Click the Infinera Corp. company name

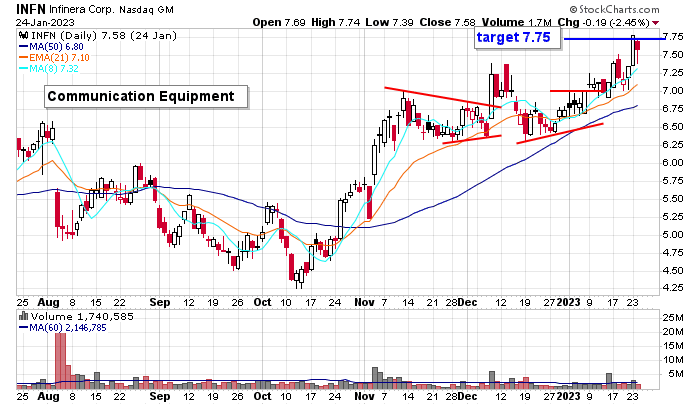[82, 9]
